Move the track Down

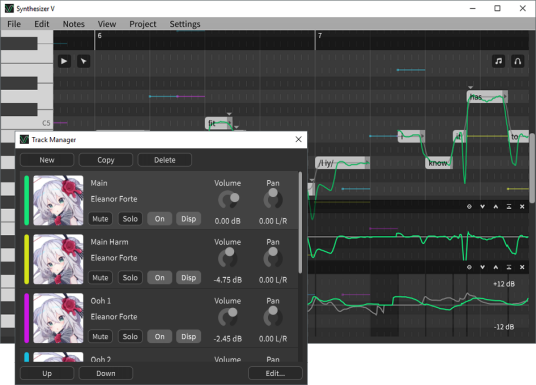click(106, 373)
